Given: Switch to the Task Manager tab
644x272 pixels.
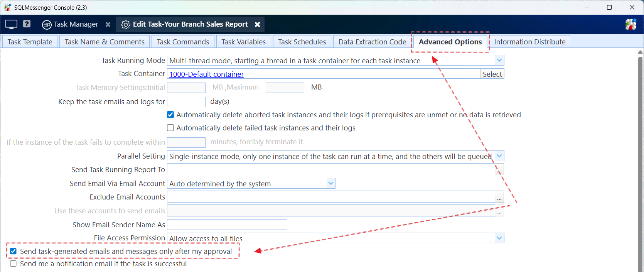Looking at the screenshot, I should (x=76, y=24).
